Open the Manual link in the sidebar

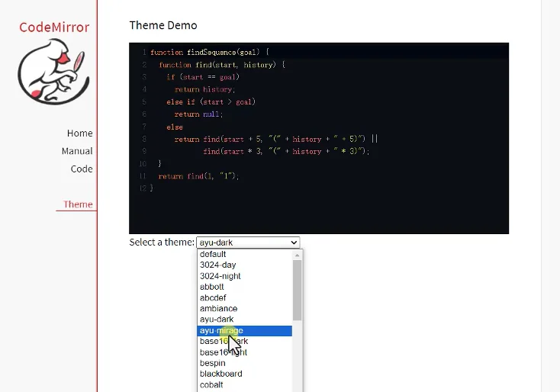click(77, 151)
